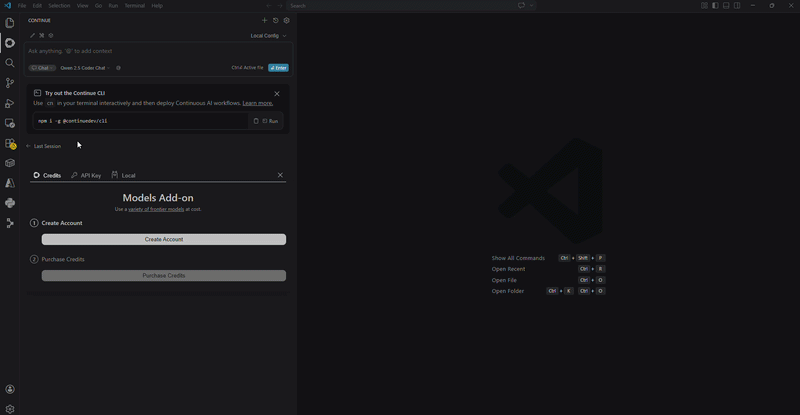Click the Purchase Credits button

(x=164, y=276)
